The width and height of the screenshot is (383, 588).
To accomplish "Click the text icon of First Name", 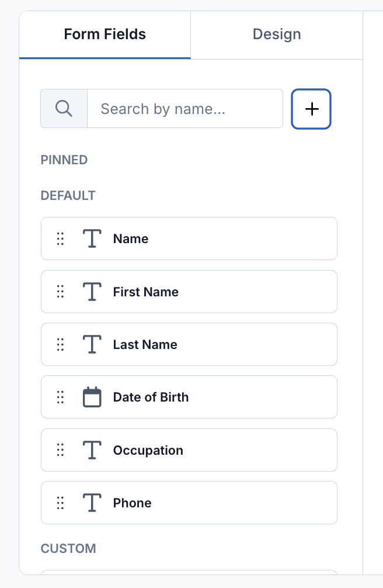I will tap(92, 292).
